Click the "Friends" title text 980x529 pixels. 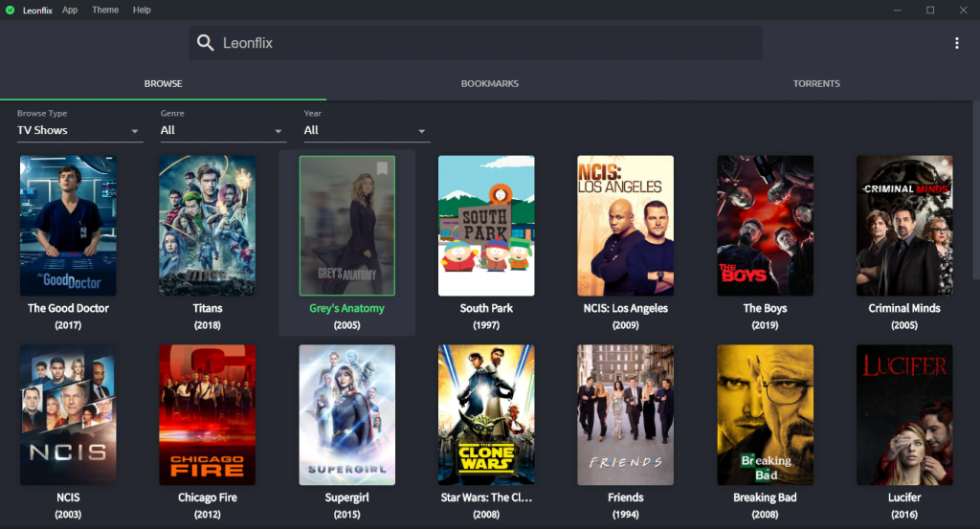click(626, 497)
